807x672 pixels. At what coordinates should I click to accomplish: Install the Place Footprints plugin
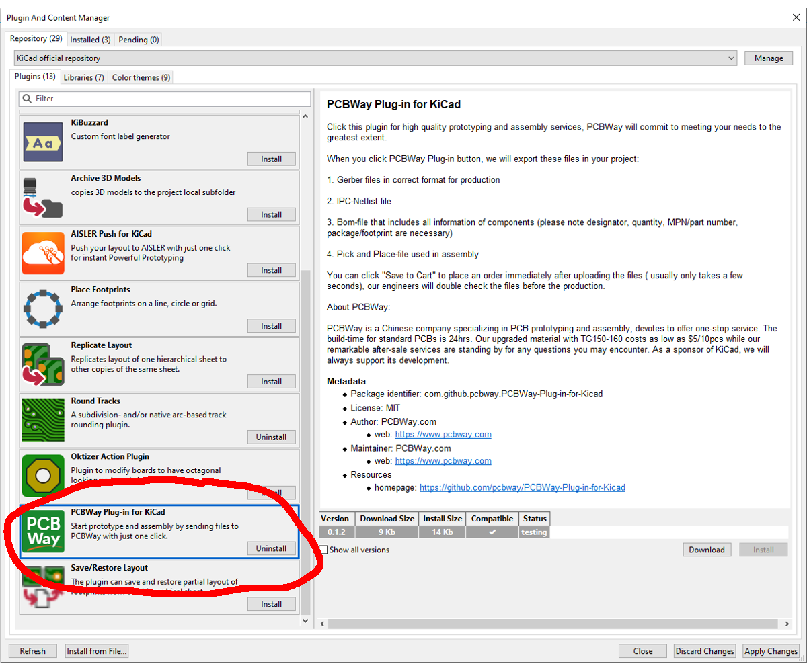[272, 326]
